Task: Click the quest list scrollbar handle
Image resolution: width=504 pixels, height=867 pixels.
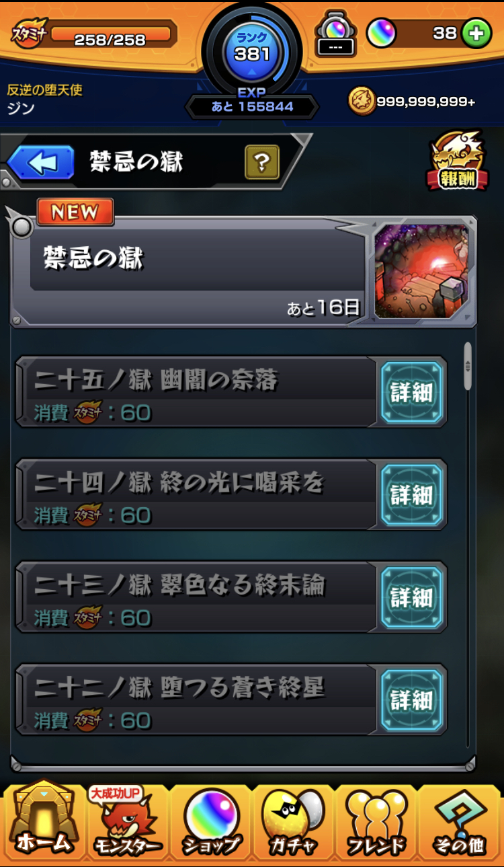Action: (468, 367)
